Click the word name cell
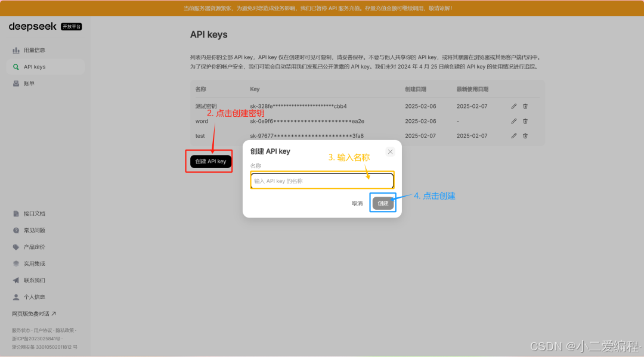 point(202,121)
